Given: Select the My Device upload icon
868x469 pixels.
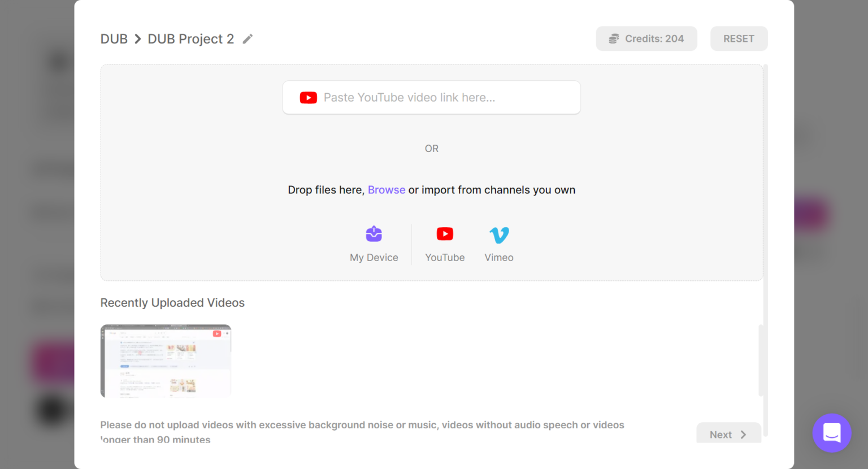Looking at the screenshot, I should (374, 234).
